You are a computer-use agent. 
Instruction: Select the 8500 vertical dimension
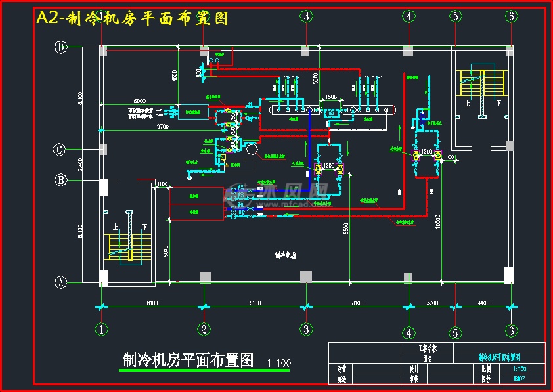coord(346,229)
